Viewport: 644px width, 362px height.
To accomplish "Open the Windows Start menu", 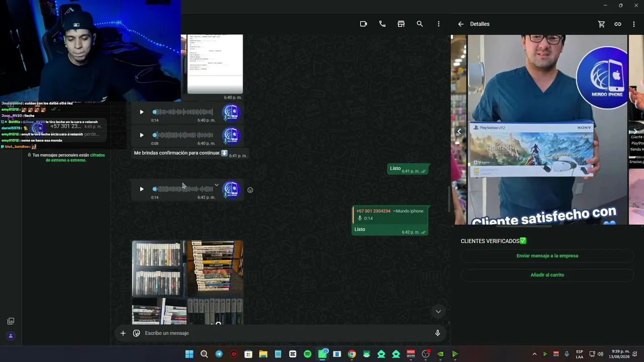I will point(189,354).
